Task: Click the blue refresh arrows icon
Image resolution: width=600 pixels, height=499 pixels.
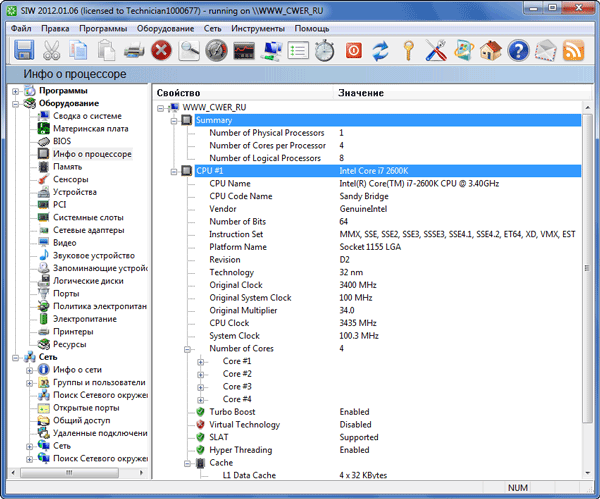Action: pyautogui.click(x=380, y=50)
